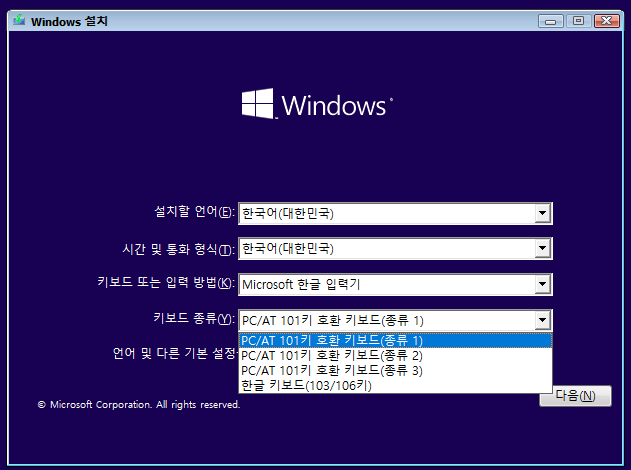Select PC/AT 101키 호환 키보드(종류 1) list option

pyautogui.click(x=395, y=340)
